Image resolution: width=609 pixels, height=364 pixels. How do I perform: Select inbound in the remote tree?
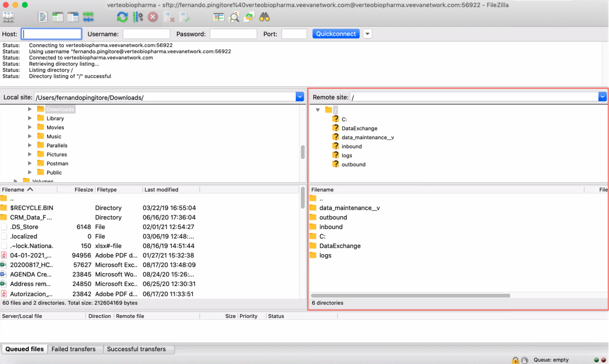(351, 146)
